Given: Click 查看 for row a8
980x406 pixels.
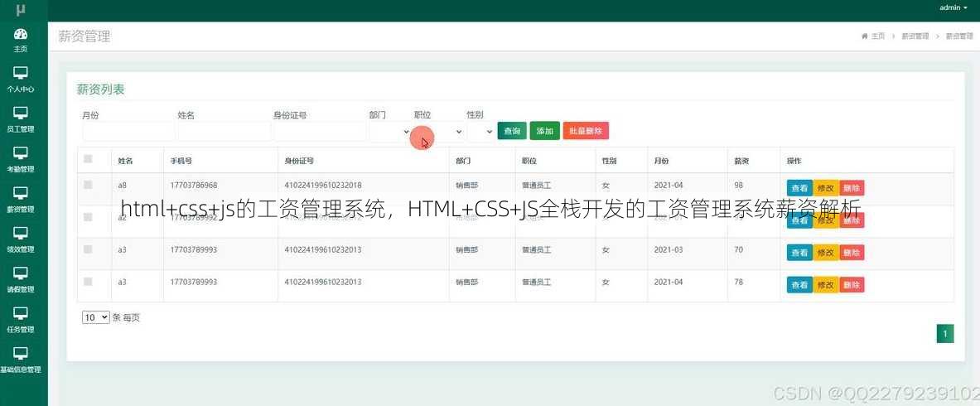Looking at the screenshot, I should 799,188.
